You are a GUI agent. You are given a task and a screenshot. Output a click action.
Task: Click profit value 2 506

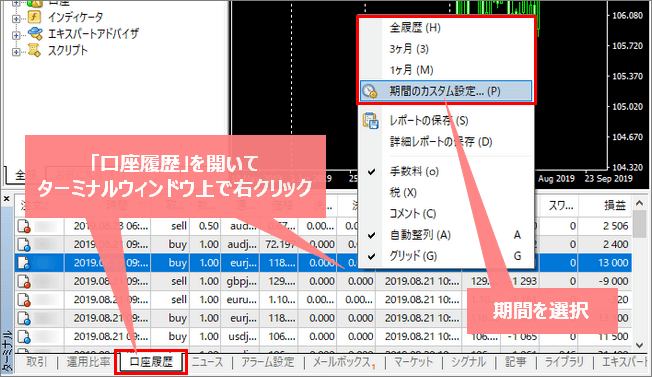point(615,227)
